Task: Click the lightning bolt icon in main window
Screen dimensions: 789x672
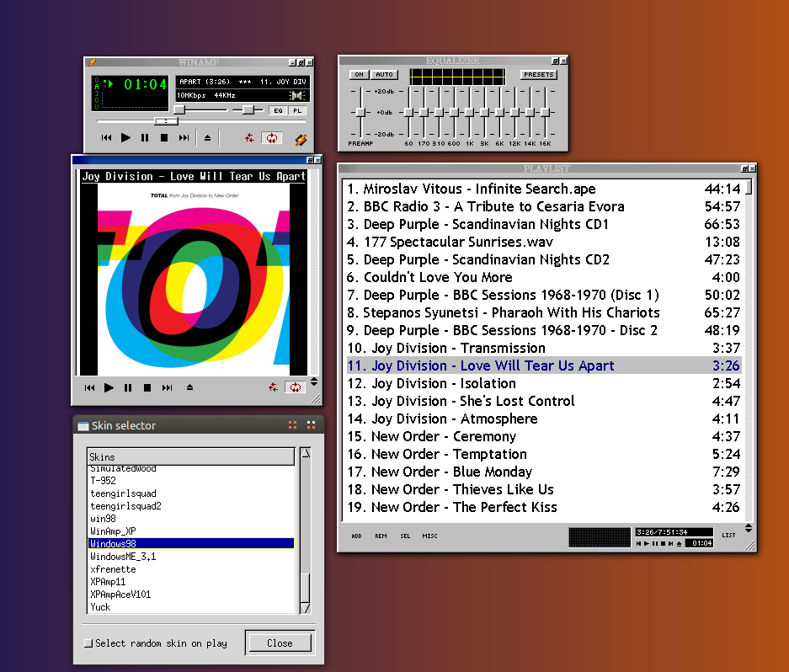Action: tap(300, 139)
